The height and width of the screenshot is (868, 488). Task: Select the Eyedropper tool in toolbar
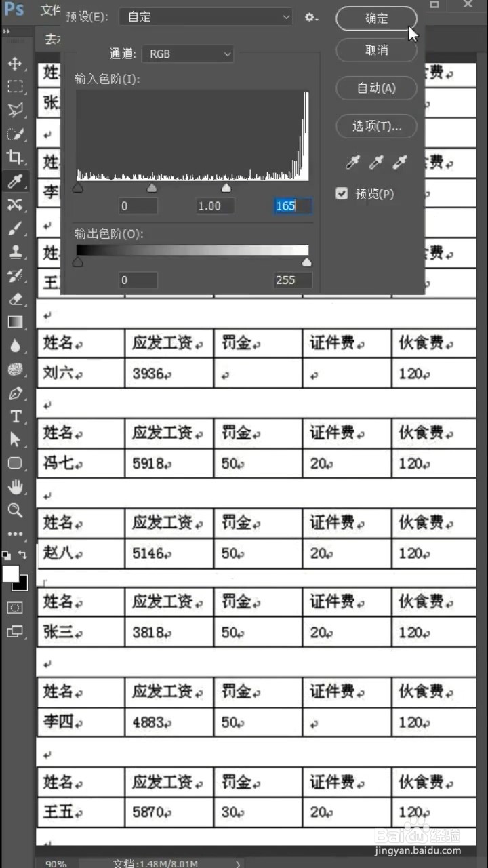point(15,180)
